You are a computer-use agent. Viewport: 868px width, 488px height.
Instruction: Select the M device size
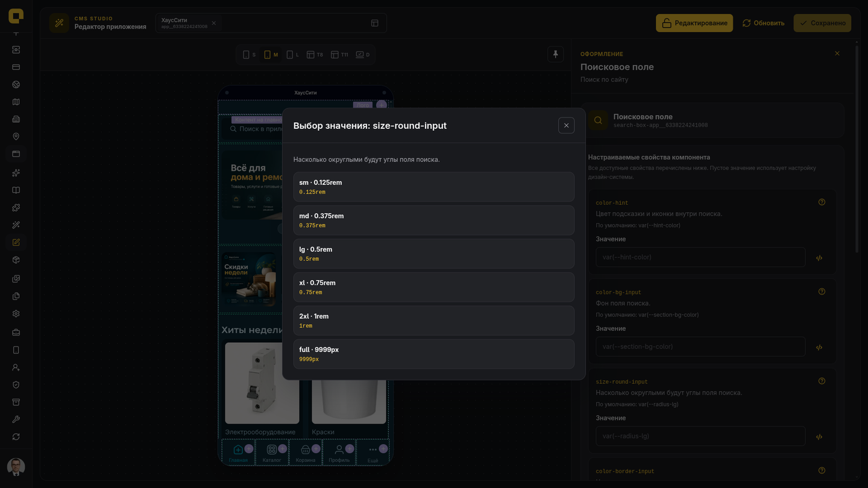tap(271, 55)
